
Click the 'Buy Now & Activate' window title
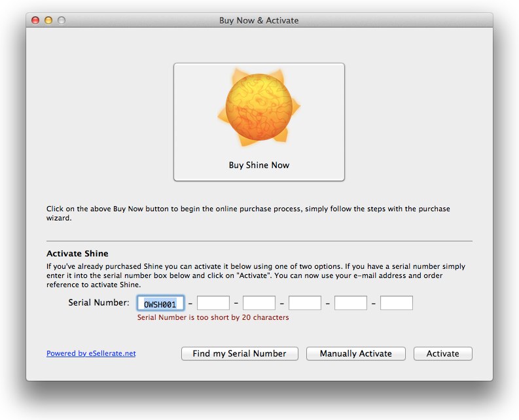pos(259,20)
